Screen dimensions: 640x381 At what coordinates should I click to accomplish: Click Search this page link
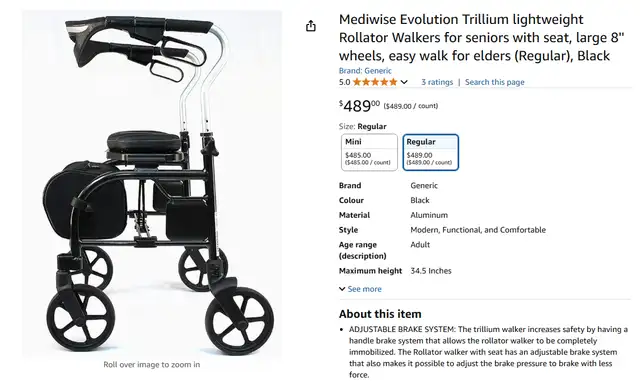[x=495, y=82]
